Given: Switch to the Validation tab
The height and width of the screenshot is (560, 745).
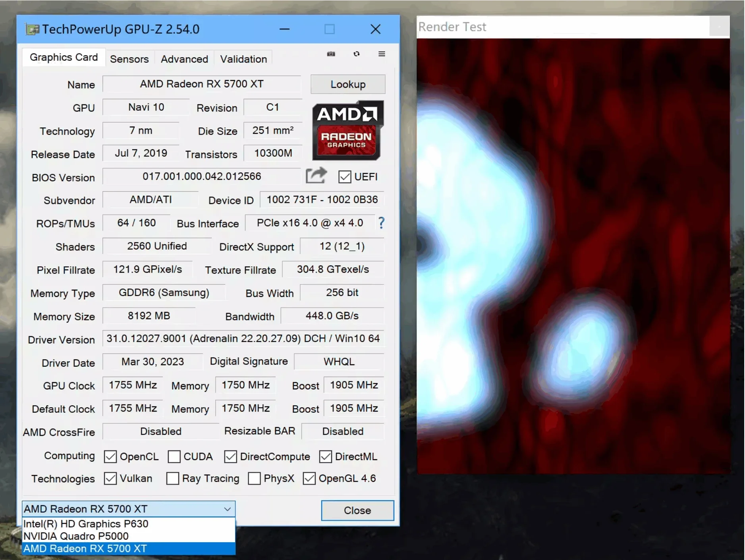Looking at the screenshot, I should pyautogui.click(x=243, y=59).
